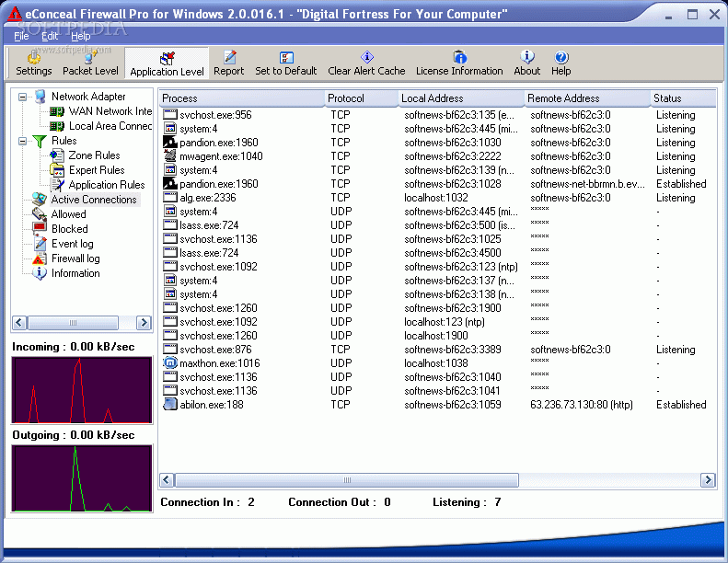The image size is (728, 563).
Task: Click local address localhost:1900
Action: 436,336
